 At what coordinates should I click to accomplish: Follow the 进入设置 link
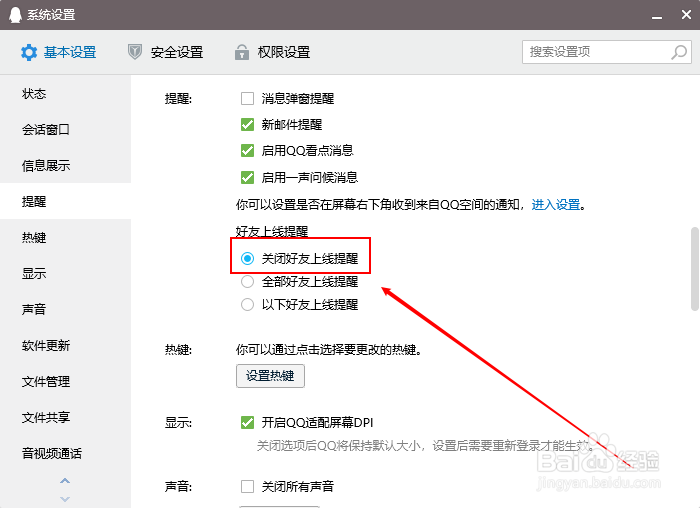pyautogui.click(x=556, y=205)
